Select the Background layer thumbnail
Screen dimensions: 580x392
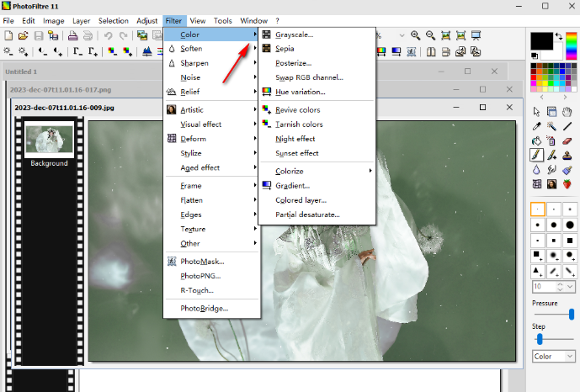pos(49,140)
